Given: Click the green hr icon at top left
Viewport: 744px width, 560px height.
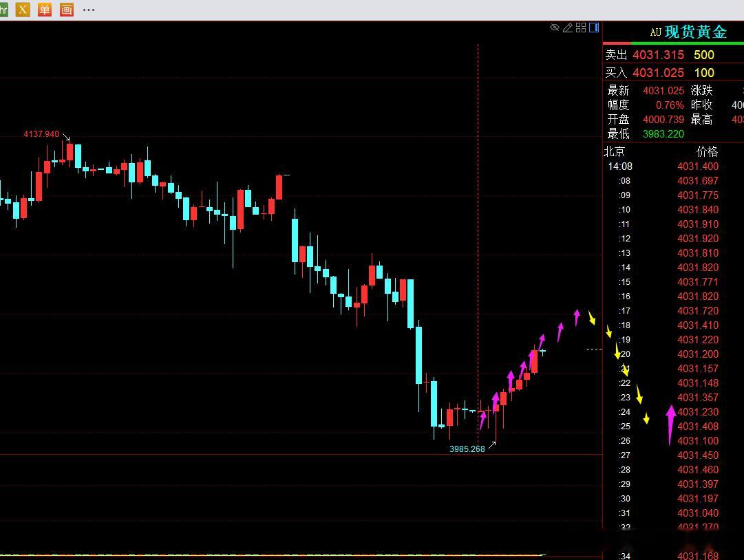Looking at the screenshot, I should pyautogui.click(x=4, y=9).
